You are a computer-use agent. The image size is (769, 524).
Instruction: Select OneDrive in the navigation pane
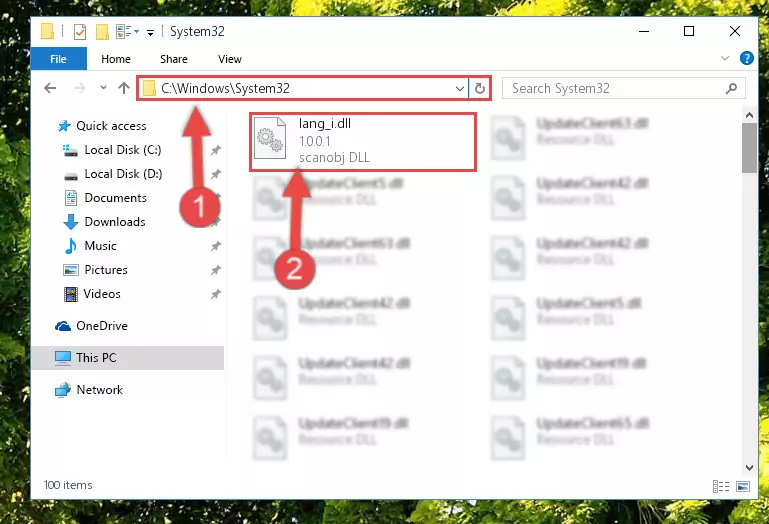click(x=102, y=326)
